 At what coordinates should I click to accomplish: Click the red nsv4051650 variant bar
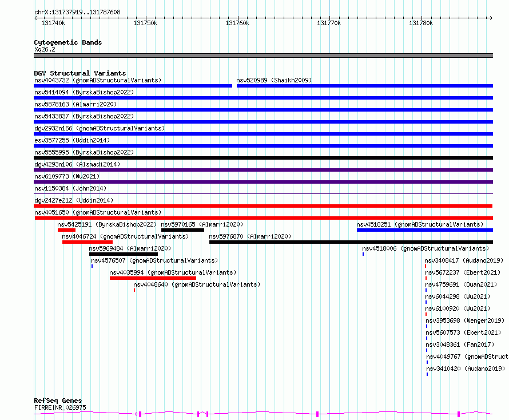pyautogui.click(x=264, y=218)
